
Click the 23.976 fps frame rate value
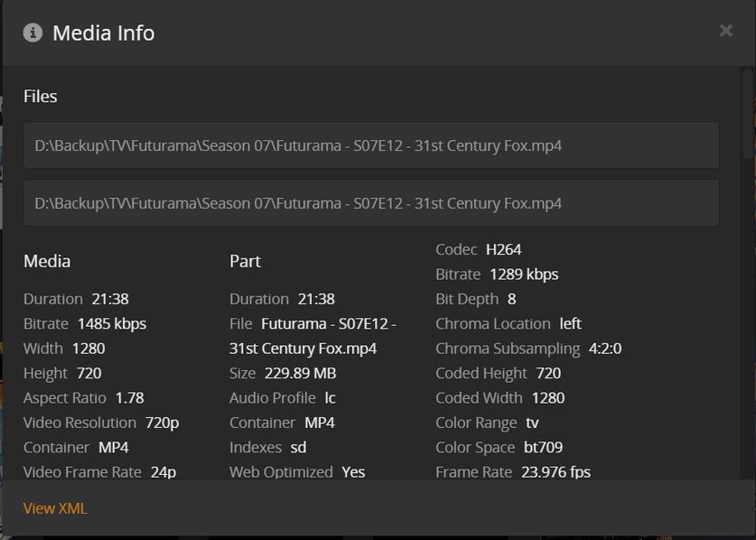(555, 472)
